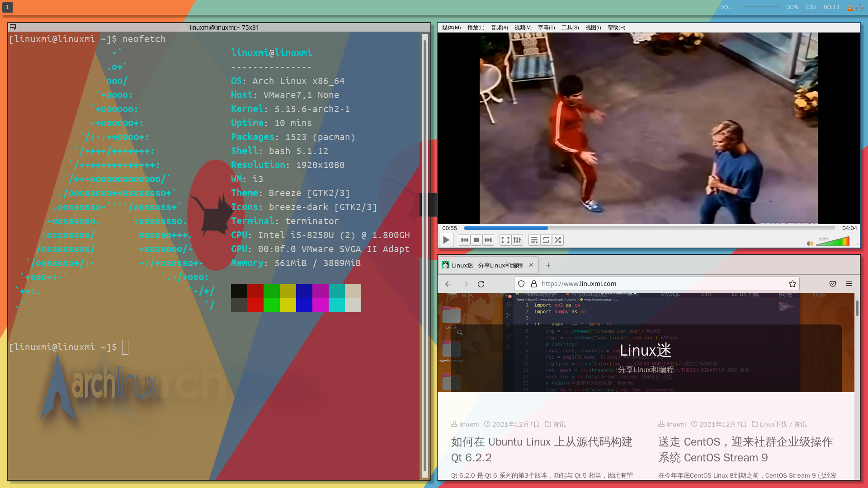Open VLC 工具(S) menu
868x488 pixels.
(570, 28)
